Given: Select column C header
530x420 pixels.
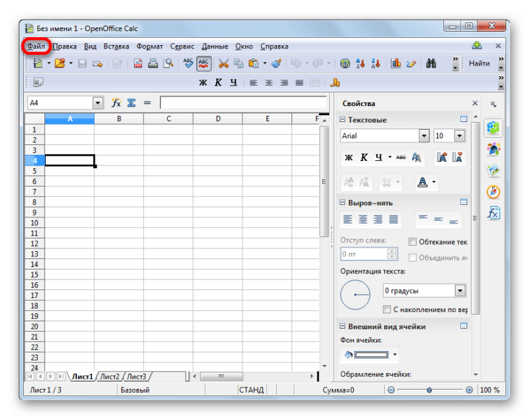Looking at the screenshot, I should [x=168, y=119].
